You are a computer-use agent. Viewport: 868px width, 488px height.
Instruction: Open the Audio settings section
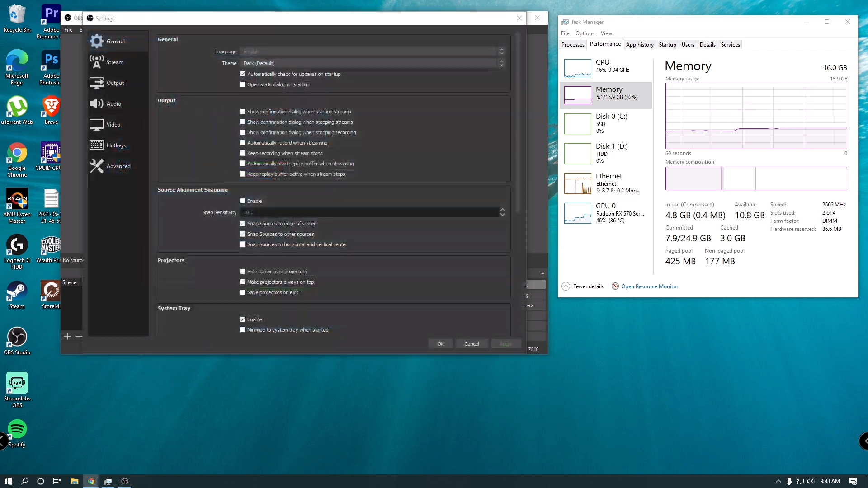pyautogui.click(x=118, y=104)
